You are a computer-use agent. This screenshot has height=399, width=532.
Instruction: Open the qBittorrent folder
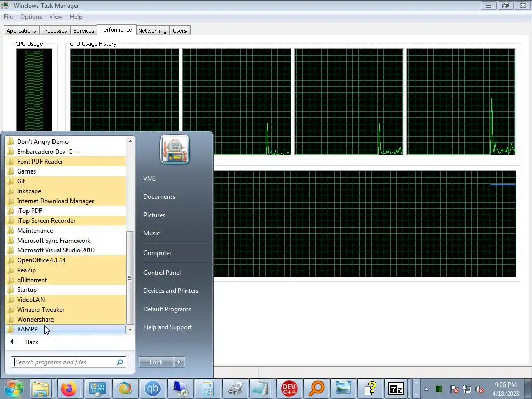click(x=65, y=280)
